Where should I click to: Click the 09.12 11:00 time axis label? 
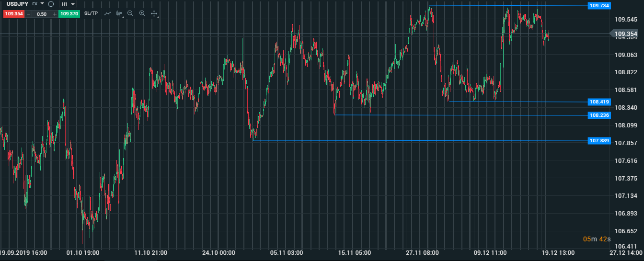pos(490,252)
